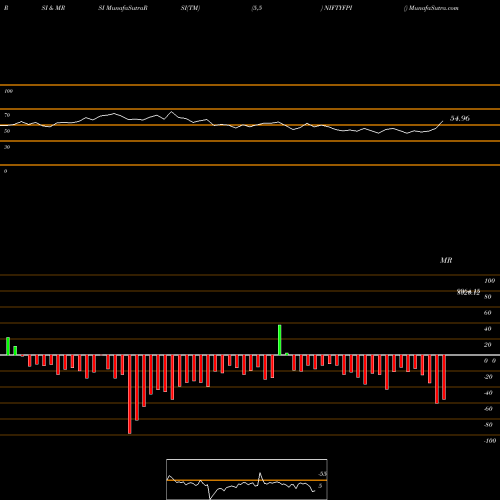Open the mini RSI preview chart thumbnail
Screen dimensions: 500x500
[247, 479]
